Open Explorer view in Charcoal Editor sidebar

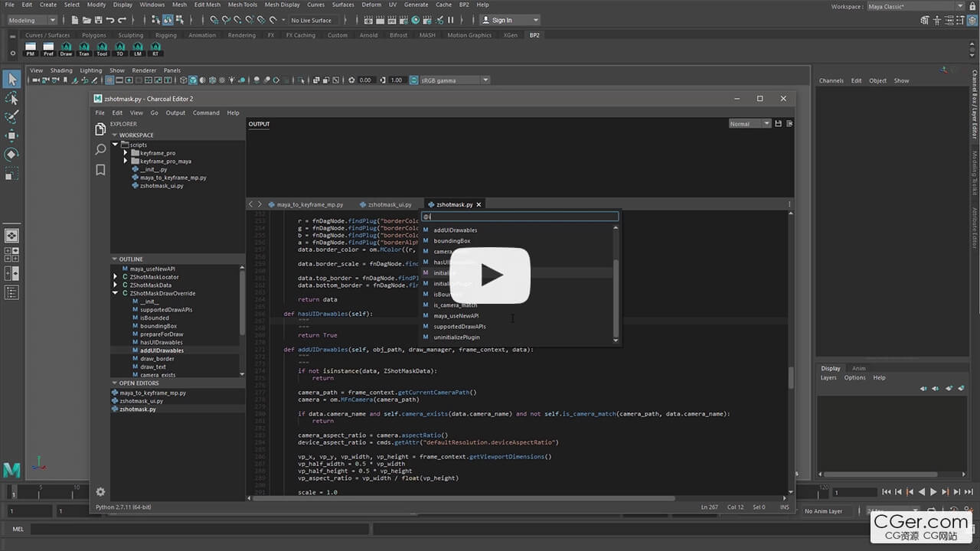100,130
